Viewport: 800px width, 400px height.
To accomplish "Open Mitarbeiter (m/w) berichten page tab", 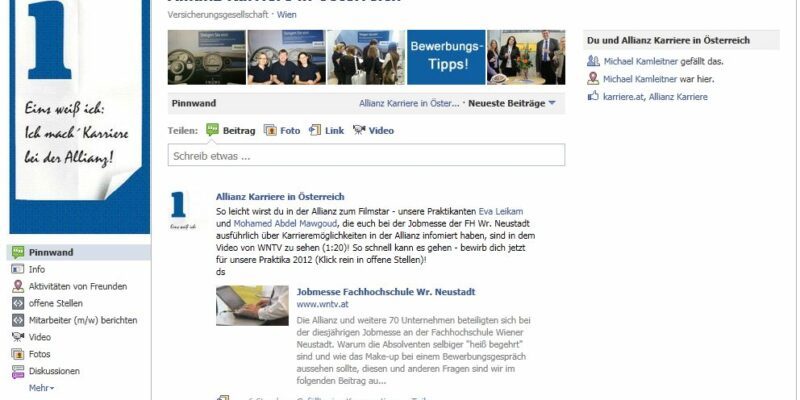I will 83,320.
